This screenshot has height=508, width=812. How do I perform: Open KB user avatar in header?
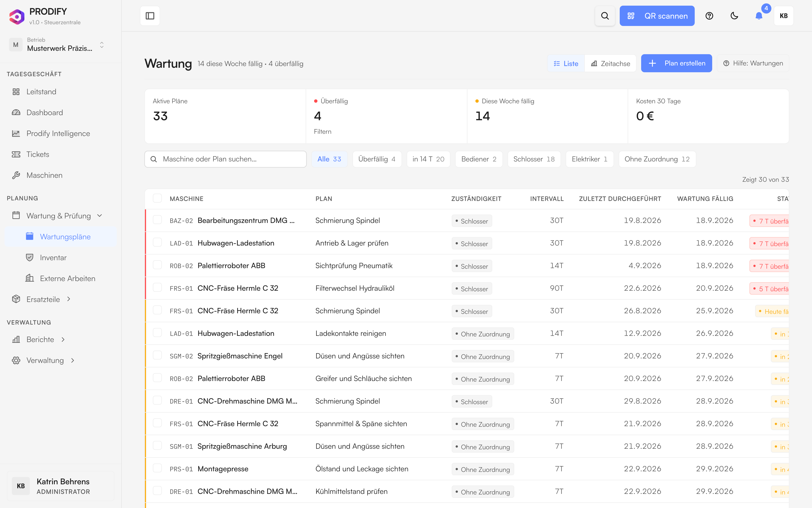click(783, 16)
